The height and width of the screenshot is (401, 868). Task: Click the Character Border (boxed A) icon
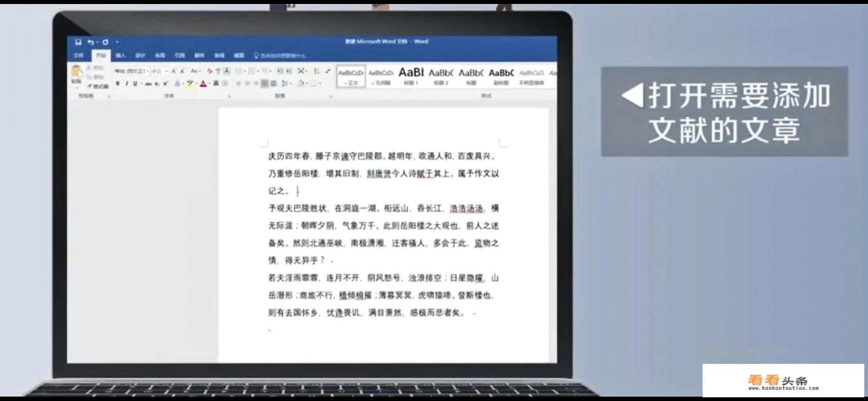[227, 71]
